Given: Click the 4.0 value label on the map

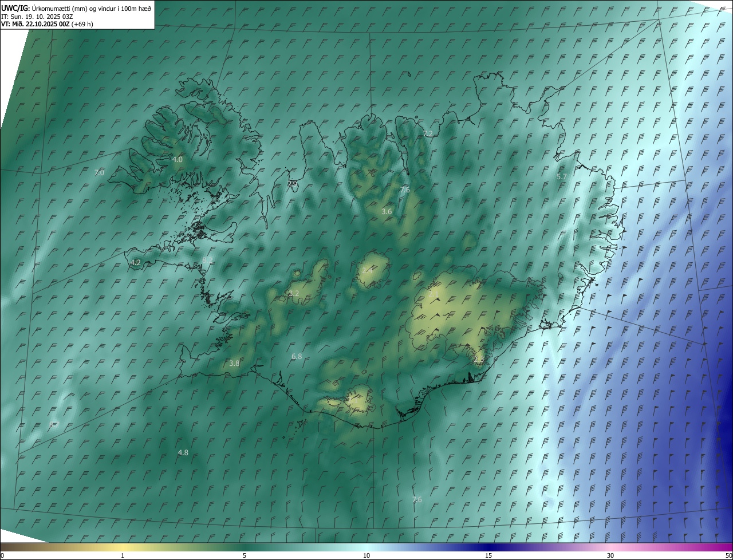Looking at the screenshot, I should [x=178, y=159].
